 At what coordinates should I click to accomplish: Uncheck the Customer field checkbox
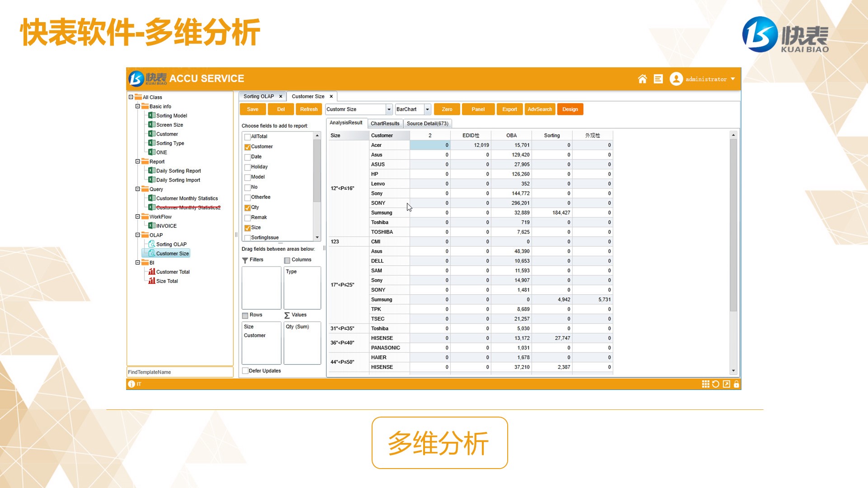point(247,147)
